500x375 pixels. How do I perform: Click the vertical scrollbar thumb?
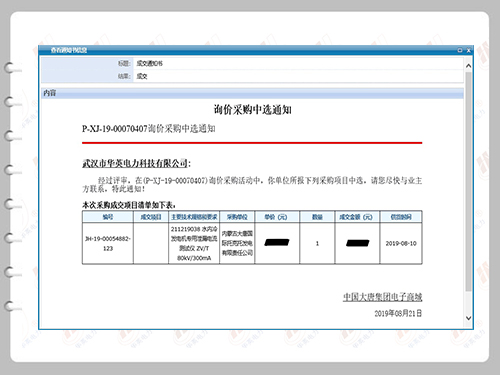(x=468, y=181)
